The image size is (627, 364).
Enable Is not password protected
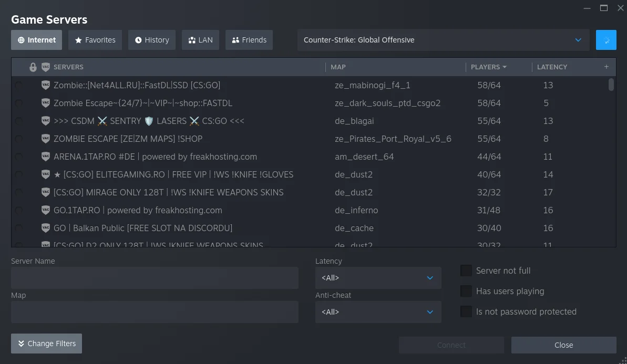pyautogui.click(x=466, y=311)
